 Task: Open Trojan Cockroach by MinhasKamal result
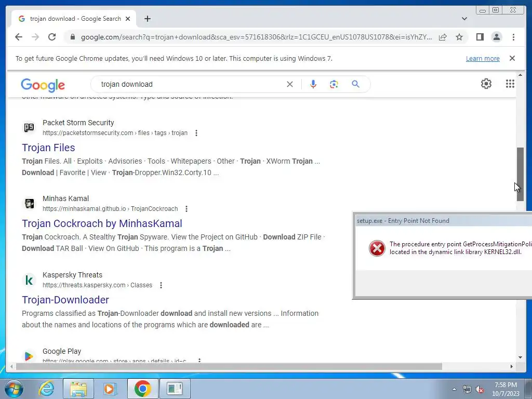pyautogui.click(x=102, y=223)
